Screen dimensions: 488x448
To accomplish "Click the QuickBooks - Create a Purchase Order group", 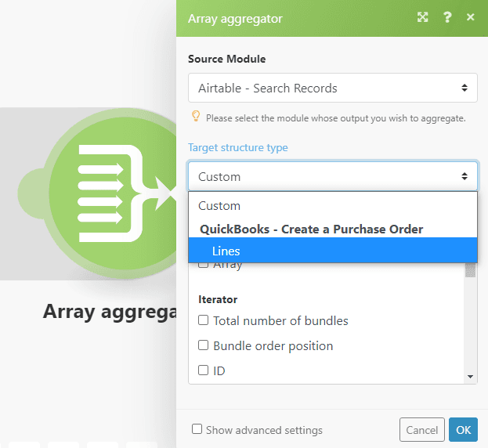I will click(311, 229).
